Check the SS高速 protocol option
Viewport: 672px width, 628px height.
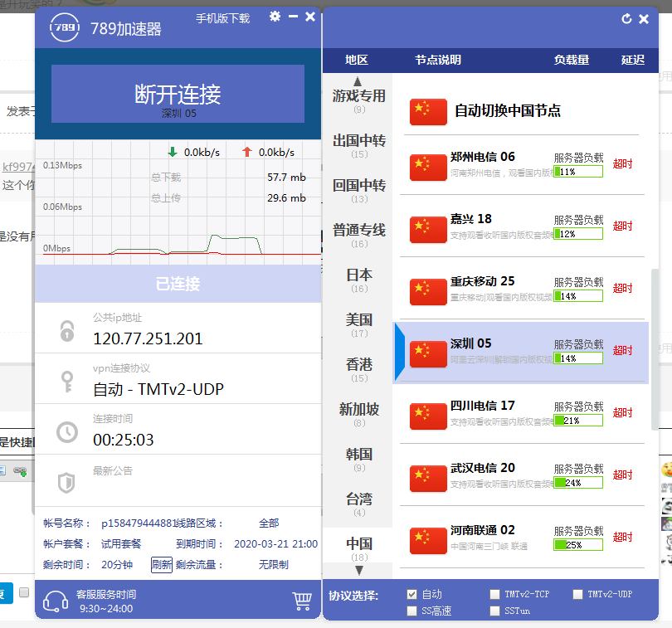click(411, 611)
